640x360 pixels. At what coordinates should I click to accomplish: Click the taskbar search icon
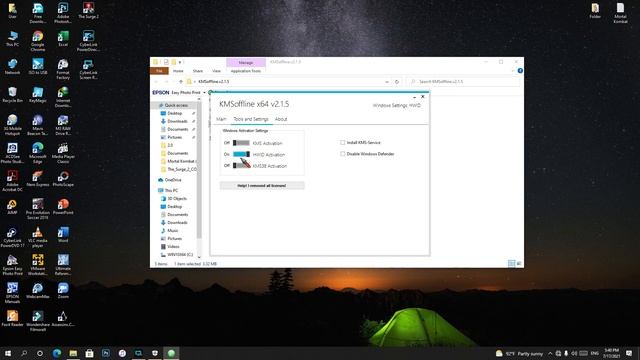pyautogui.click(x=24, y=353)
